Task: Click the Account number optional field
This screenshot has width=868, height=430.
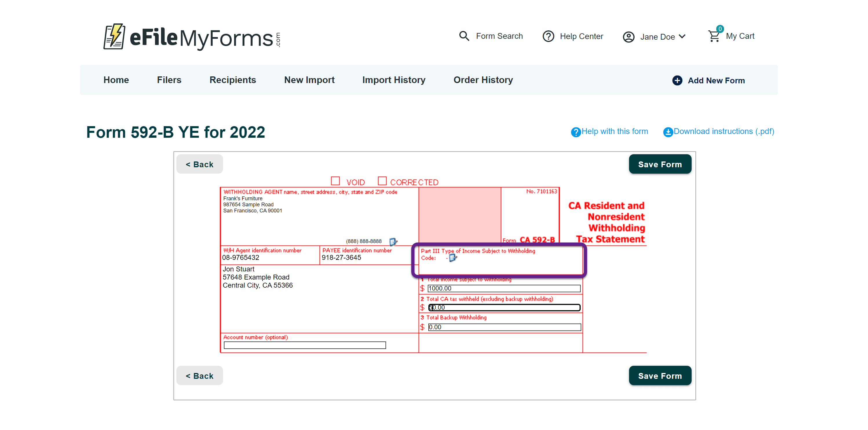Action: (x=304, y=345)
